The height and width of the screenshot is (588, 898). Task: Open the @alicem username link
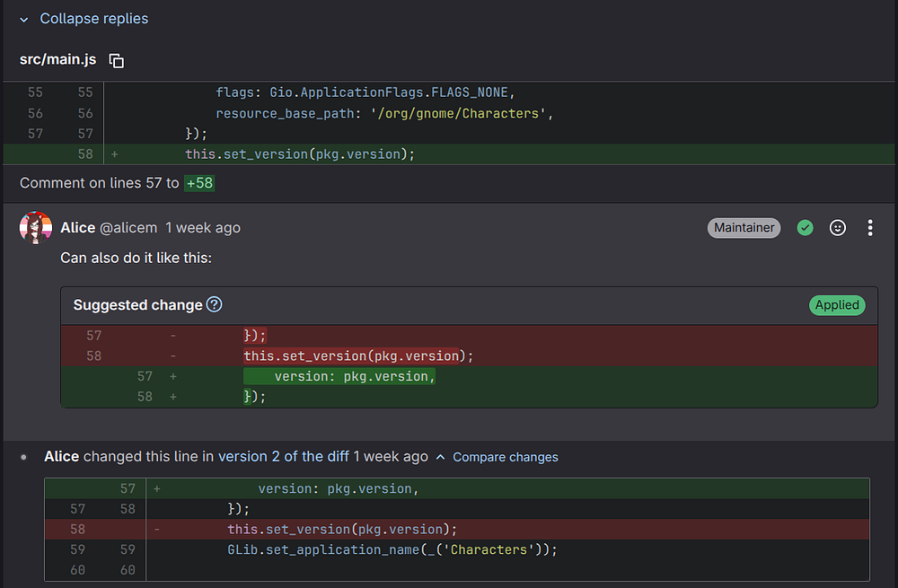tap(128, 228)
